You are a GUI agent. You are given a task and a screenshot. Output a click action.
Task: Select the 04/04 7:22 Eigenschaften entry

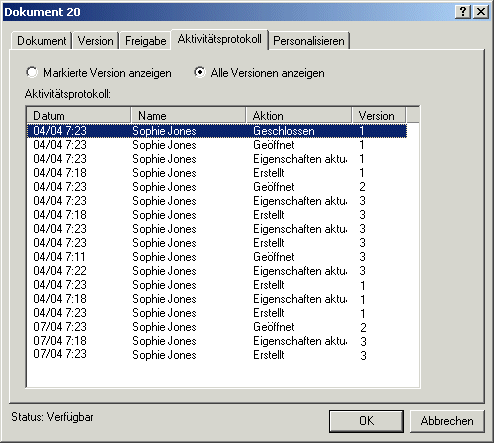pyautogui.click(x=217, y=271)
